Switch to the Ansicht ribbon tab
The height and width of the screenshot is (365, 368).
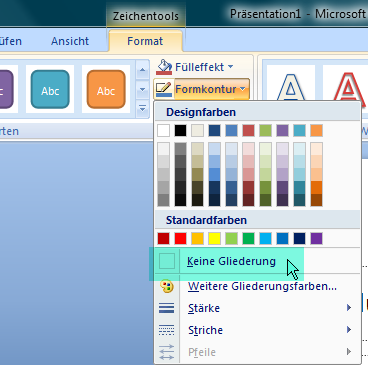pyautogui.click(x=70, y=41)
